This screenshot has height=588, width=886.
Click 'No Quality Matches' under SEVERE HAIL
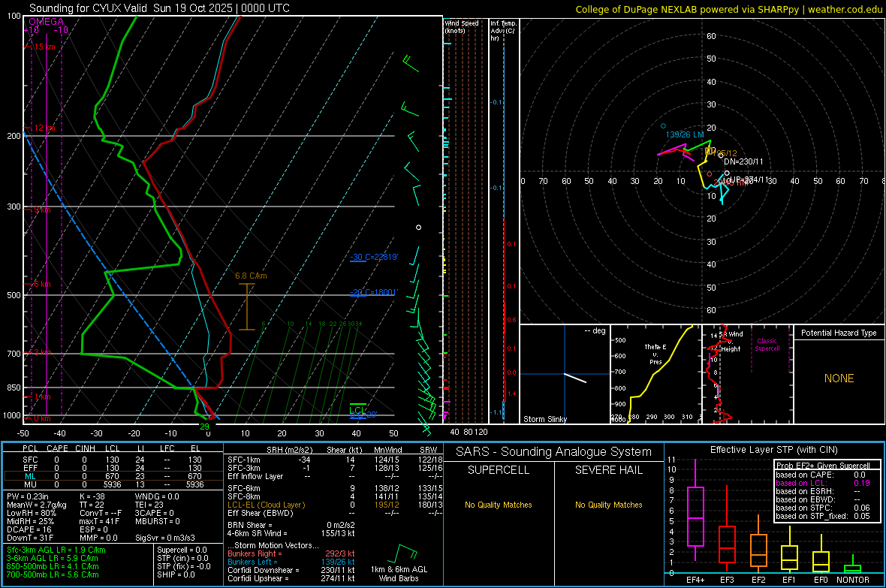[608, 505]
